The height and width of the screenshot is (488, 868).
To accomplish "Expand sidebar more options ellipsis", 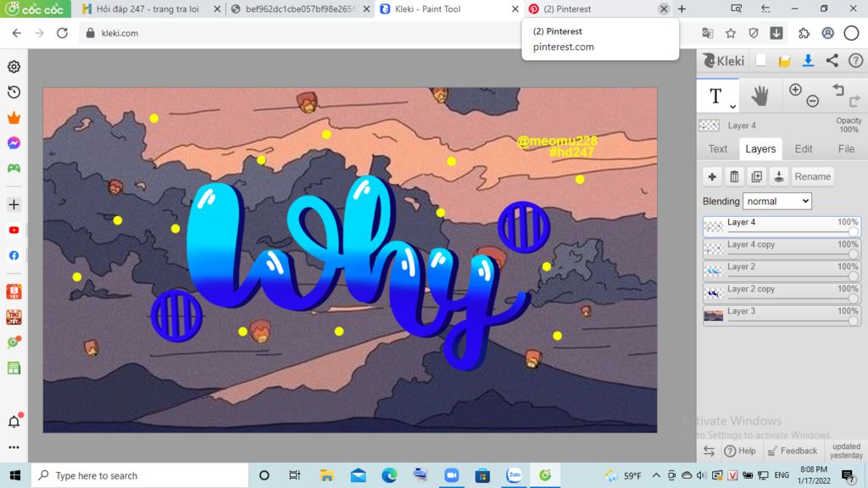I will [x=14, y=447].
